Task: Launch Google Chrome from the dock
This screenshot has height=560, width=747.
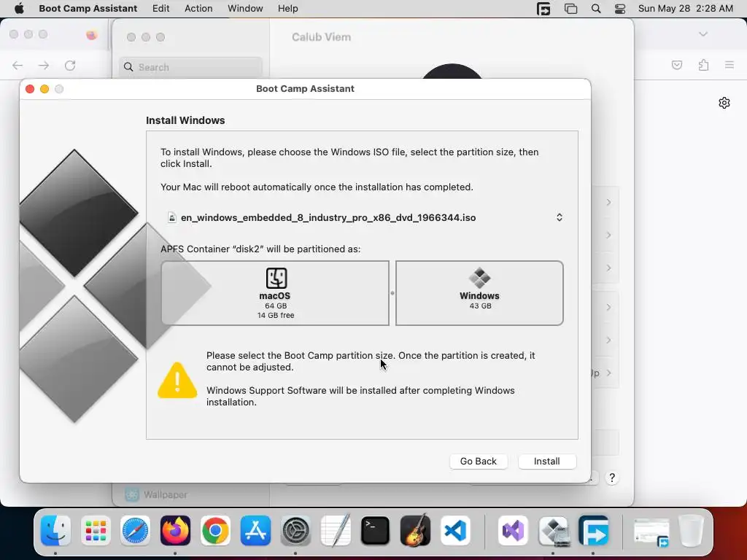Action: click(x=215, y=531)
